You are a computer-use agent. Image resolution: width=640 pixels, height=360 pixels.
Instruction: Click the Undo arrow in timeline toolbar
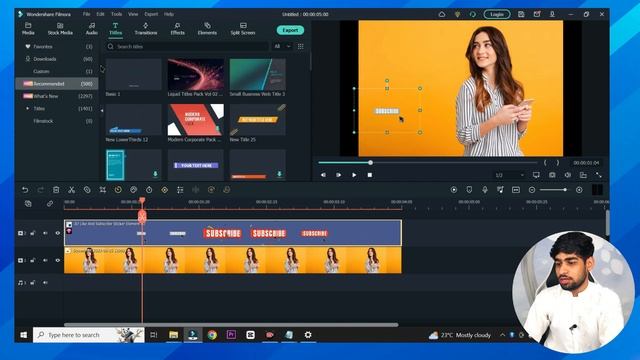click(x=25, y=190)
